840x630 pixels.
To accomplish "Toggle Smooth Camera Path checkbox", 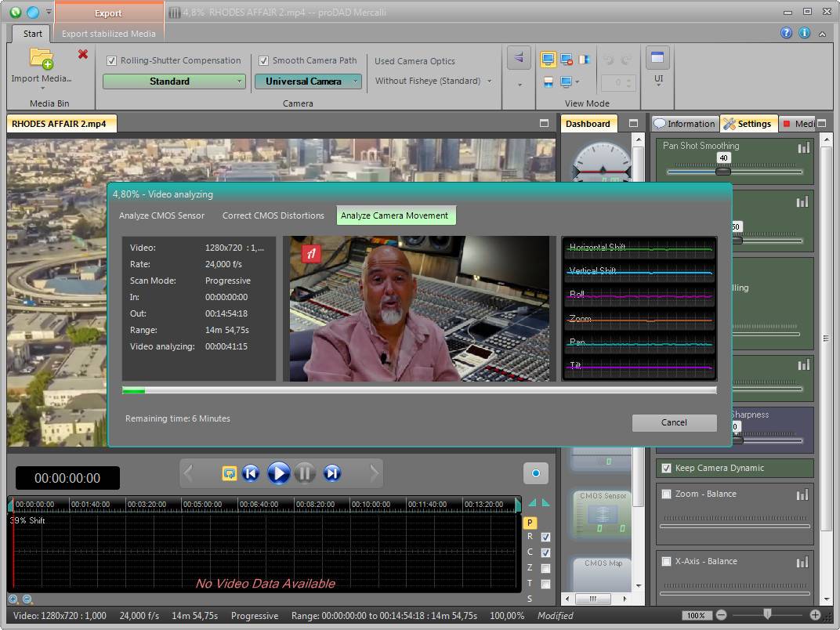I will click(x=263, y=60).
